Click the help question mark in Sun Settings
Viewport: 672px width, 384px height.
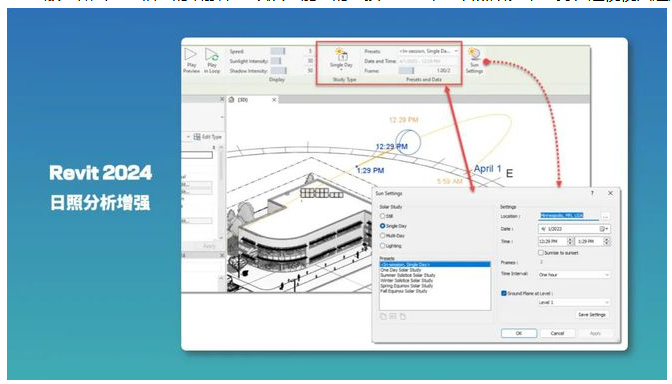(x=592, y=193)
